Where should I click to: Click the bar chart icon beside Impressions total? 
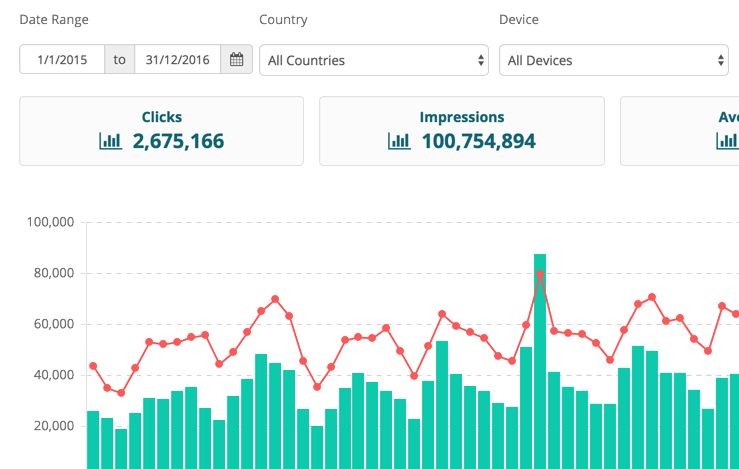pyautogui.click(x=399, y=141)
